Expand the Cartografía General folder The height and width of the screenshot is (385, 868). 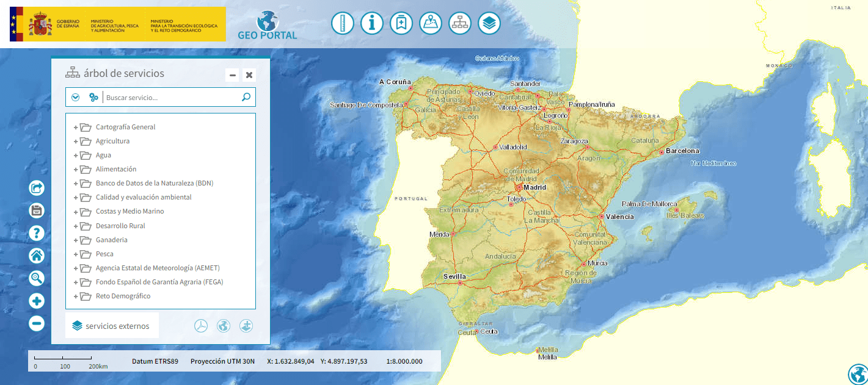coord(76,128)
